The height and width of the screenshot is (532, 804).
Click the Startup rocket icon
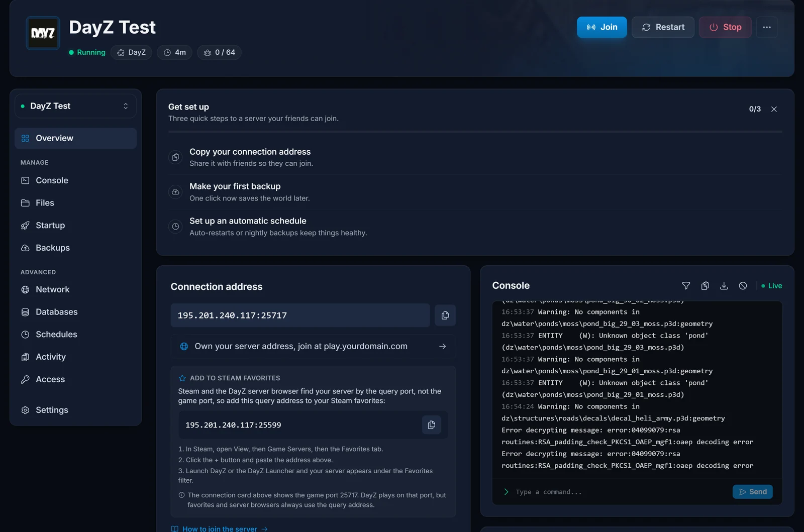click(25, 226)
